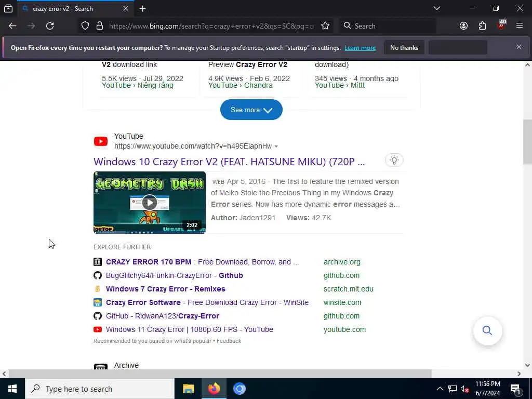This screenshot has height=399, width=532.
Task: Open the Firefox tracking protection shield
Action: [85, 26]
